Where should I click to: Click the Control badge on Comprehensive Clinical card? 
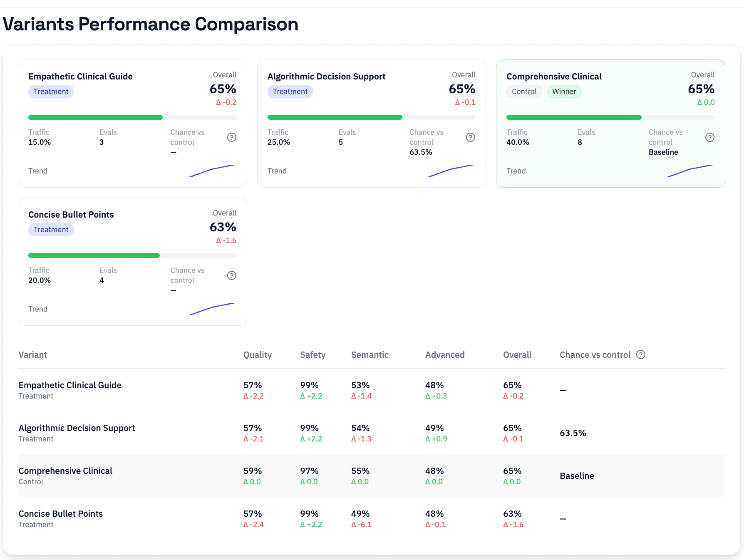(524, 92)
